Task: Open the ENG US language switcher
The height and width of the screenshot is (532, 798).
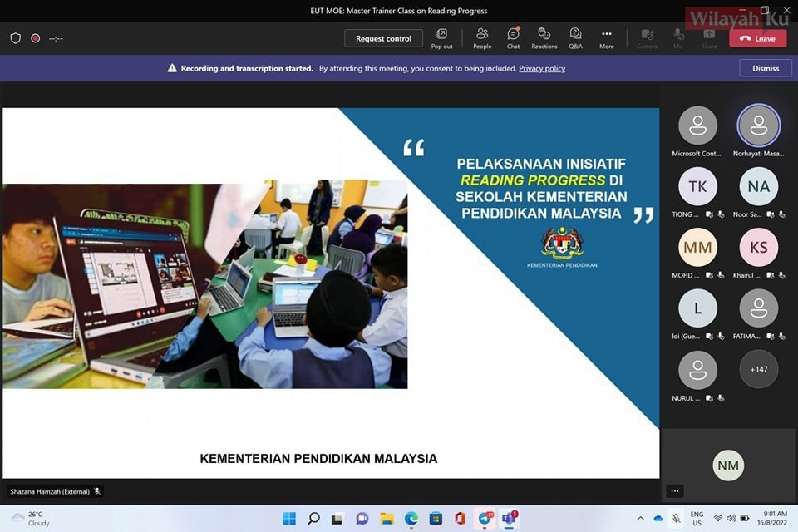Action: (x=697, y=518)
